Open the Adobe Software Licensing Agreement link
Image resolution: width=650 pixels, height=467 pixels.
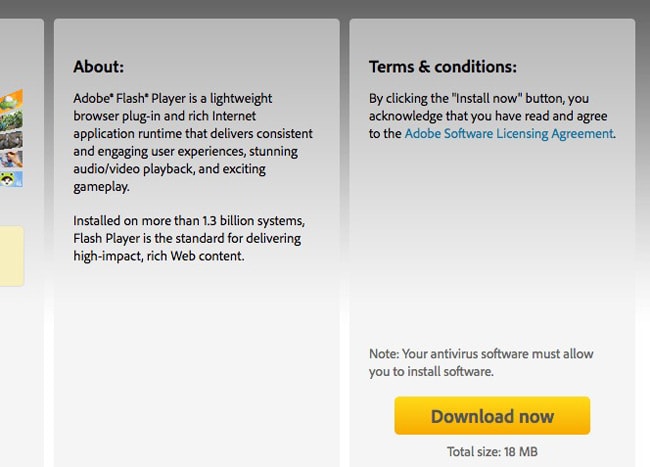click(509, 133)
